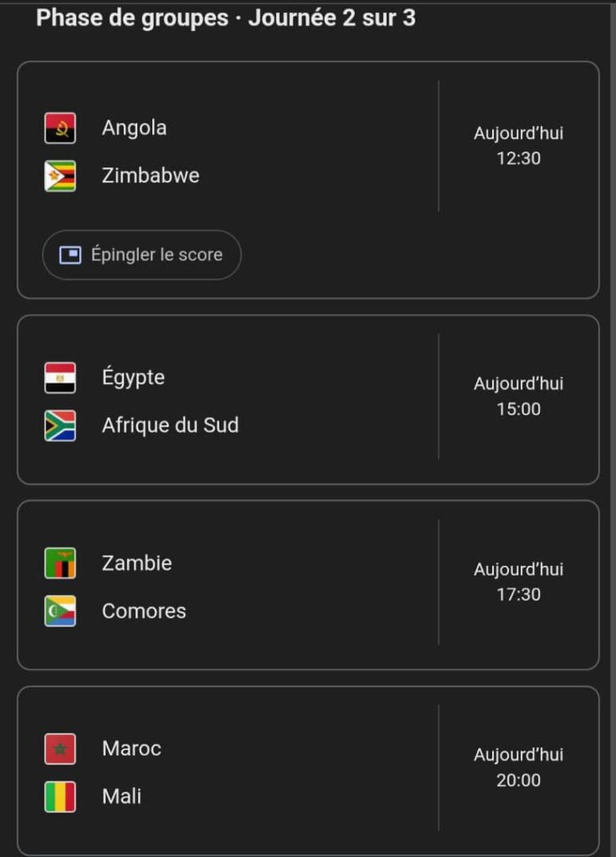This screenshot has height=857, width=616.
Task: Click the Mali flag icon
Action: tap(60, 796)
